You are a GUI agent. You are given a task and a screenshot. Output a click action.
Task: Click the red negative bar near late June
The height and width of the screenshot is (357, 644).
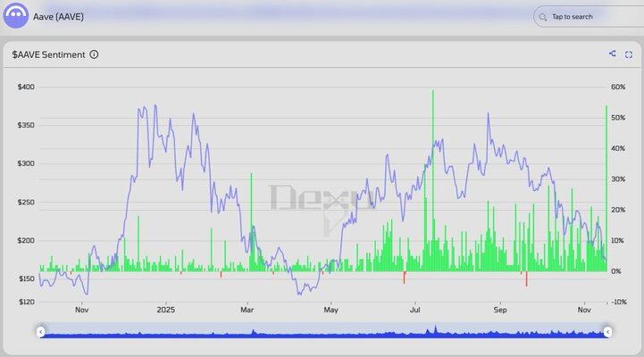pos(404,277)
